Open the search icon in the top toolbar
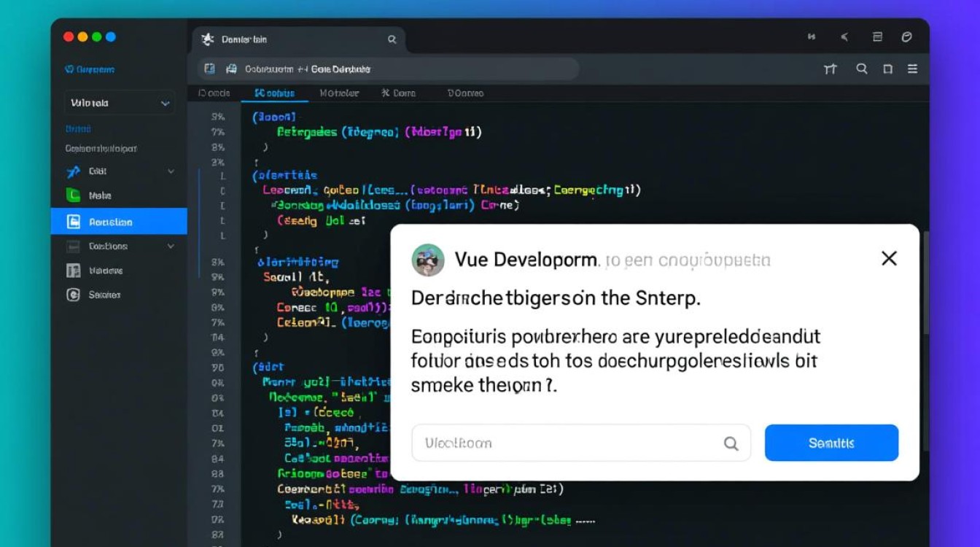The height and width of the screenshot is (547, 980). coord(861,69)
